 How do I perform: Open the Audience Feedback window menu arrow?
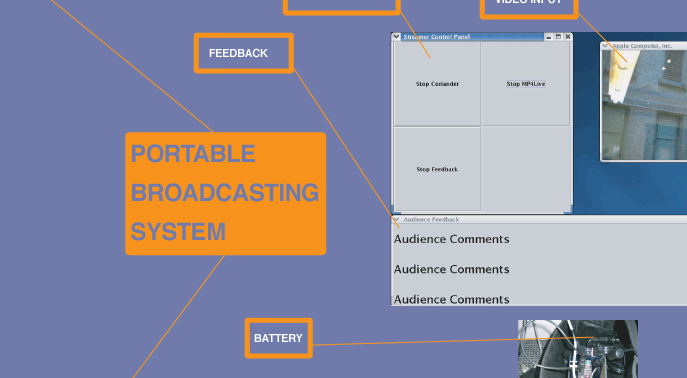point(396,219)
